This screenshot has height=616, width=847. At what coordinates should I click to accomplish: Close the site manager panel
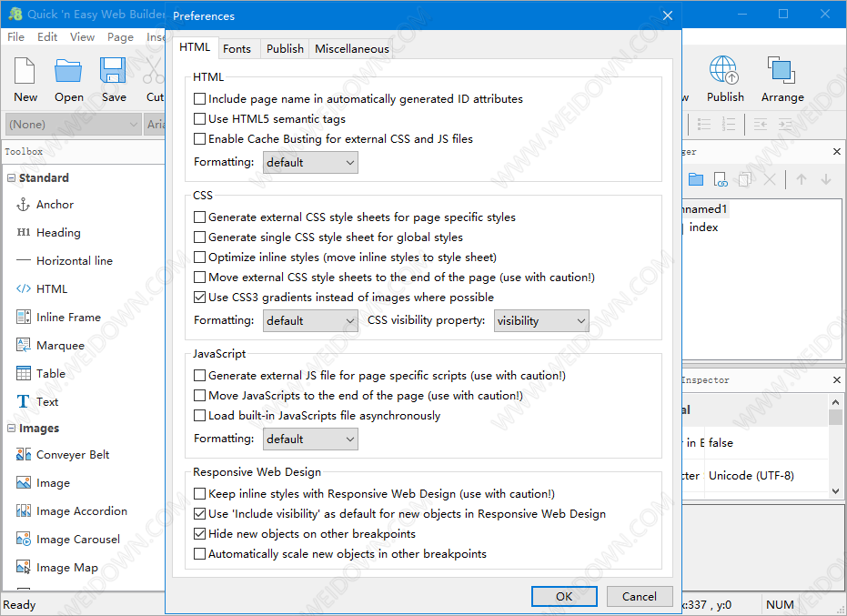click(837, 152)
